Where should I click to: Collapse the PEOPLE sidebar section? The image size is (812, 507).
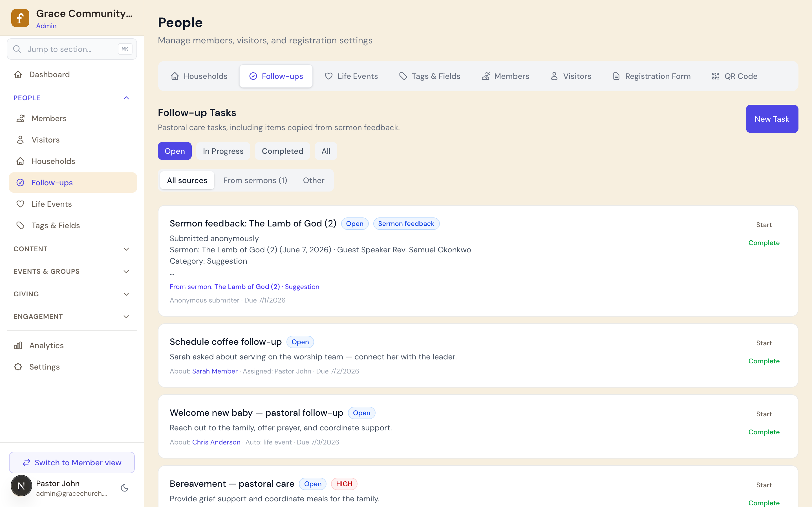(x=126, y=98)
